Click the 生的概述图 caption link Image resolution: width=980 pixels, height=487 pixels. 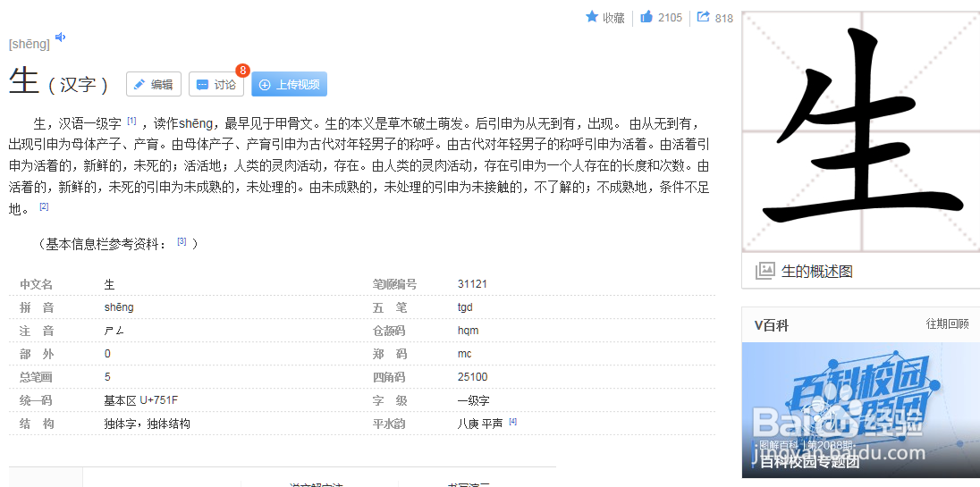click(x=817, y=271)
